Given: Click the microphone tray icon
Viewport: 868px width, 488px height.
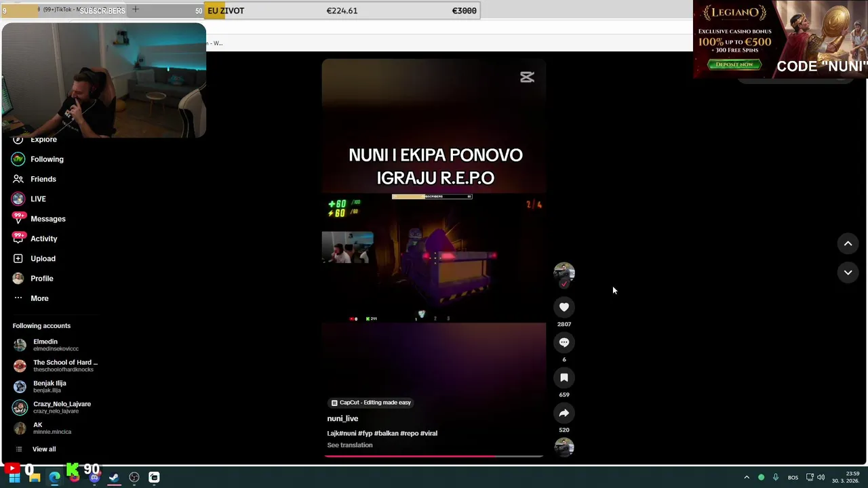Looking at the screenshot, I should click(776, 477).
